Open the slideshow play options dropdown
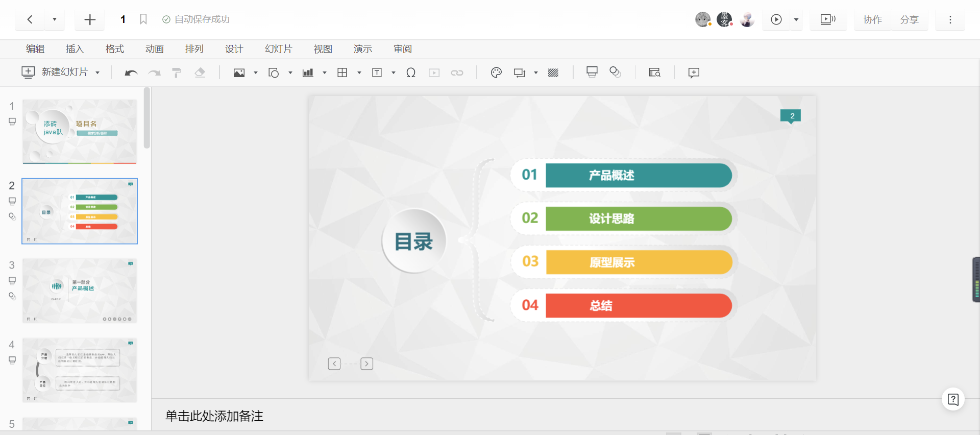Image resolution: width=980 pixels, height=435 pixels. [x=796, y=19]
